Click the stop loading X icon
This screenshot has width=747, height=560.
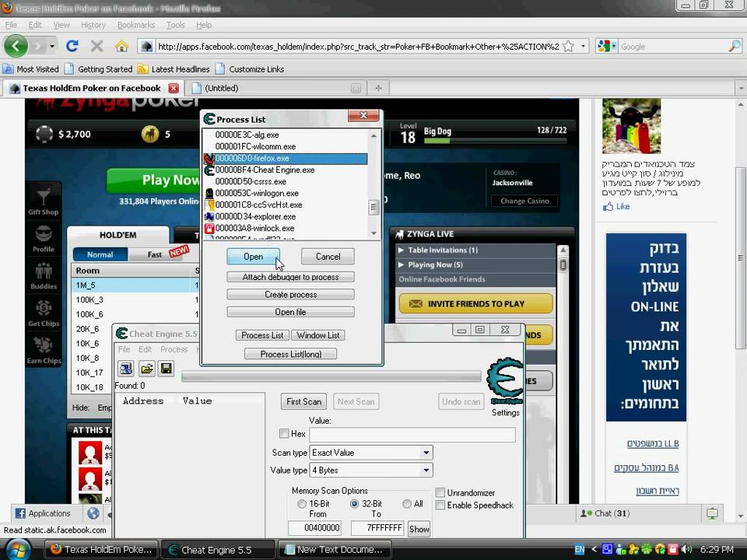96,46
